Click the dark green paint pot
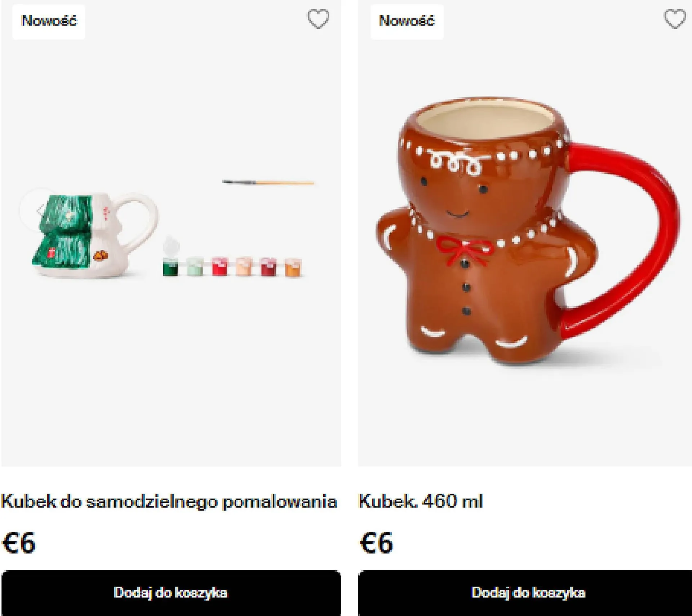 [170, 267]
